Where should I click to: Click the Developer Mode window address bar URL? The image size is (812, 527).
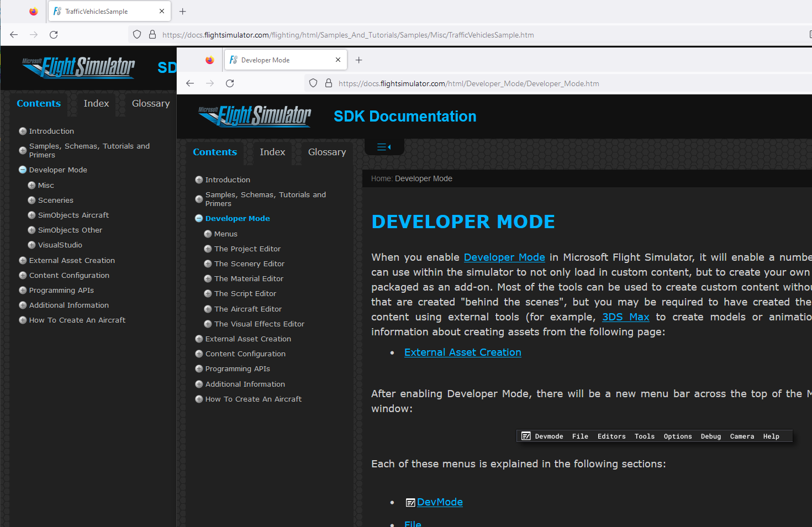coord(468,84)
